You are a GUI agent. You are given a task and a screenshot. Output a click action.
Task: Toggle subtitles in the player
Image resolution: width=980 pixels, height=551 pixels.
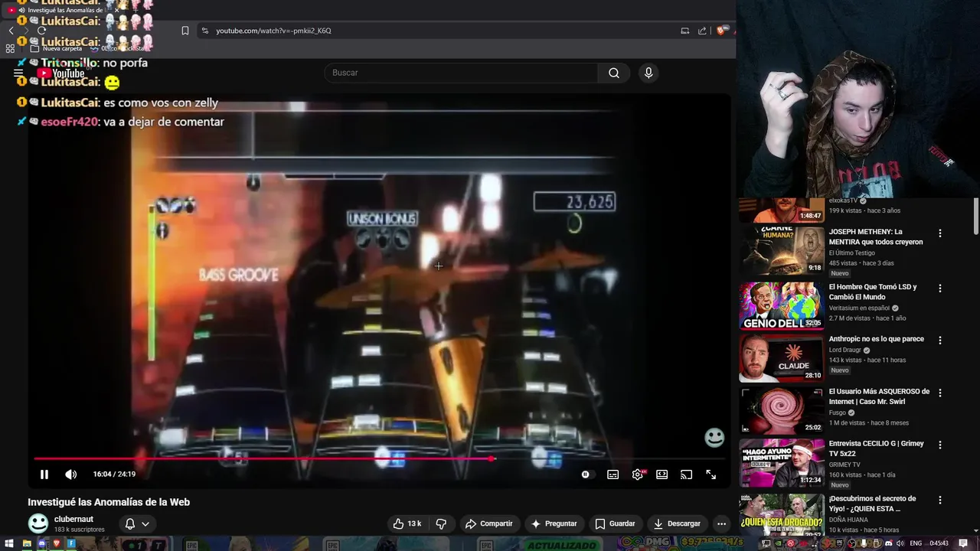(613, 474)
